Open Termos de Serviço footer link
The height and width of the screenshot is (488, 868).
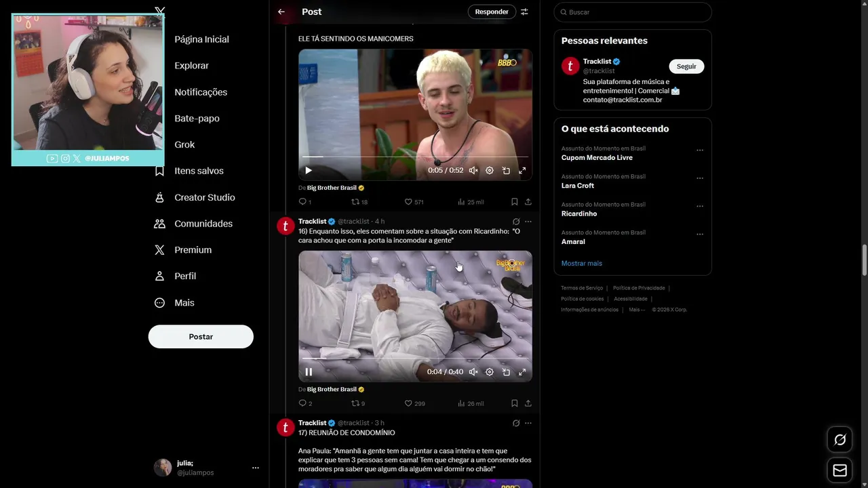(x=582, y=288)
